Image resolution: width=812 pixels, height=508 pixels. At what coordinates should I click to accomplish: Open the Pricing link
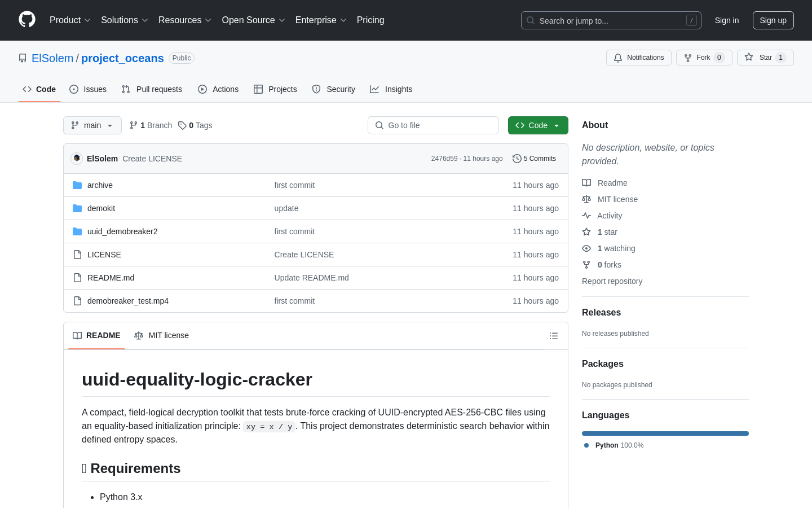point(370,20)
